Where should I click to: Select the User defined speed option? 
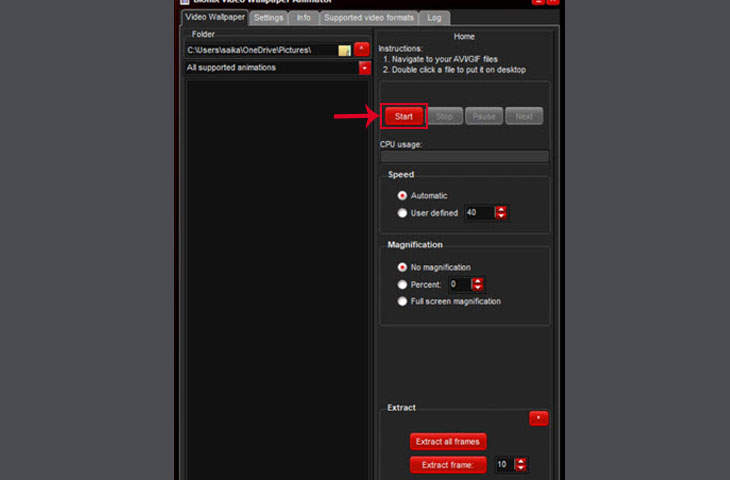pos(402,213)
